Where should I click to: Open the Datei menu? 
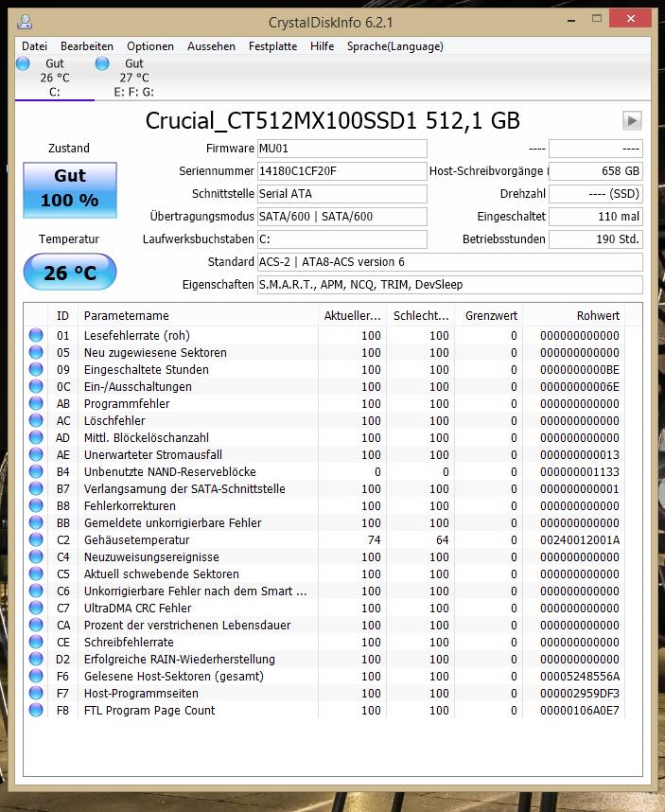34,46
